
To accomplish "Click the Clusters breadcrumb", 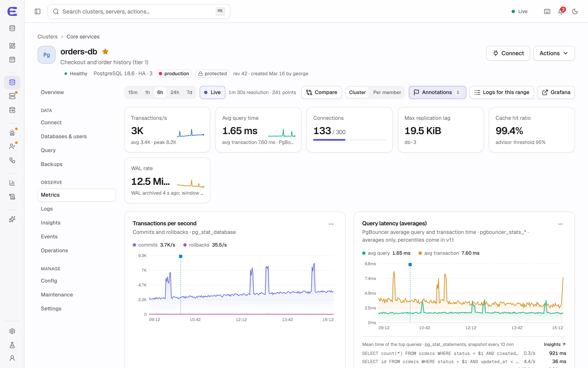I will [47, 37].
